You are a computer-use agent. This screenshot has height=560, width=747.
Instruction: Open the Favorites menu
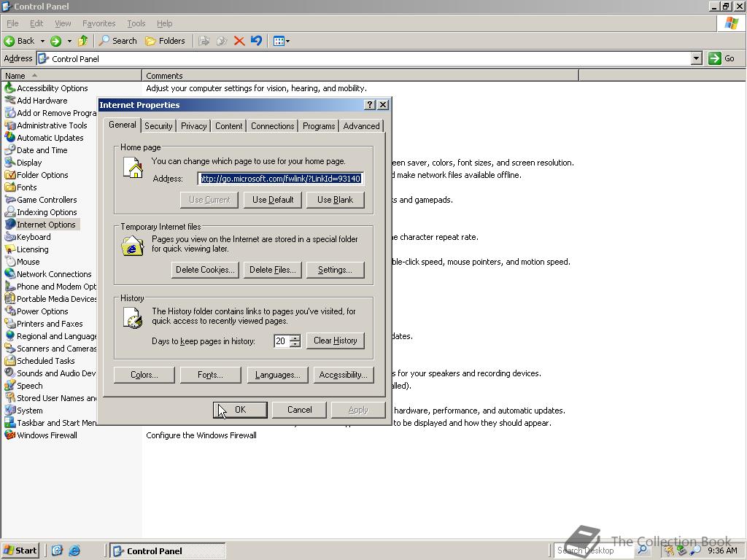(x=98, y=23)
